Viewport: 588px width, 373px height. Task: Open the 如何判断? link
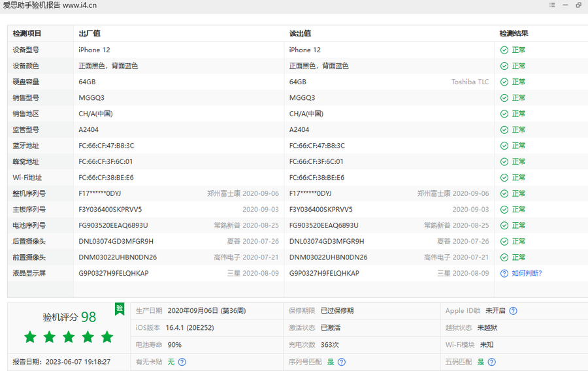pos(527,273)
